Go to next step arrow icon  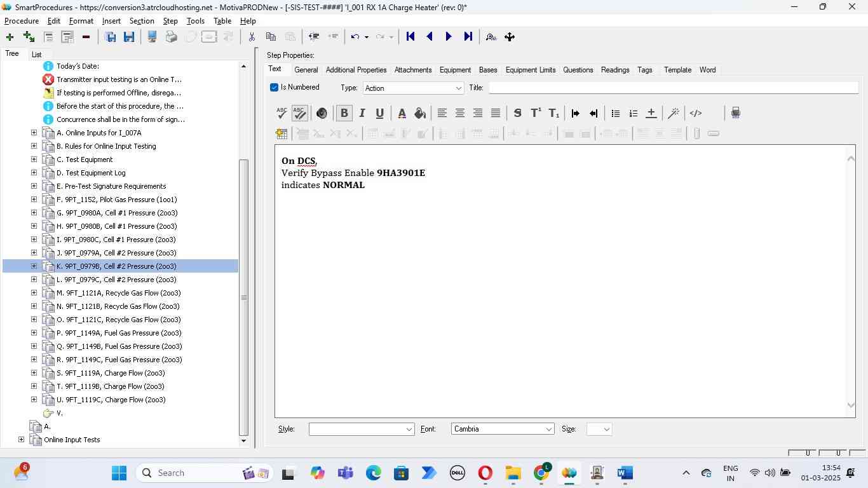(x=449, y=37)
